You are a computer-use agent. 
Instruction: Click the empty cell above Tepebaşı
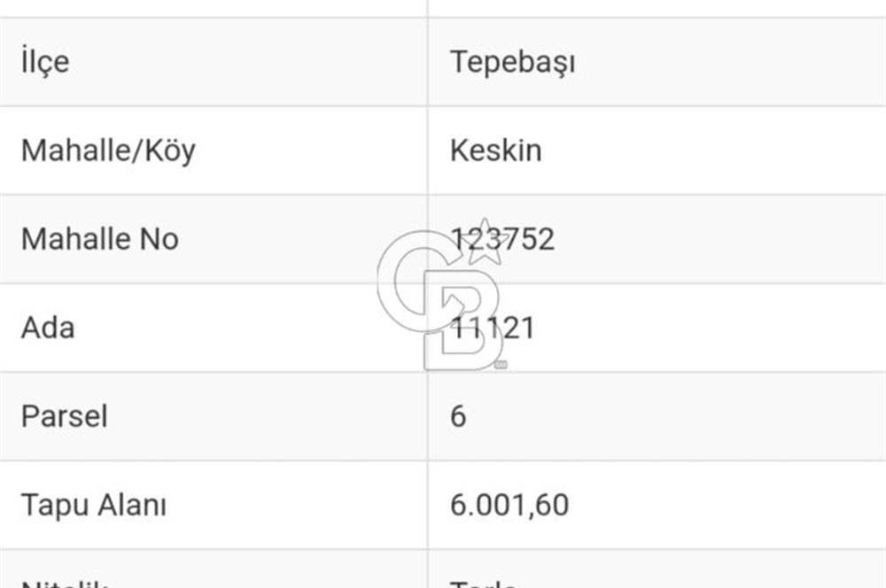(656, 8)
